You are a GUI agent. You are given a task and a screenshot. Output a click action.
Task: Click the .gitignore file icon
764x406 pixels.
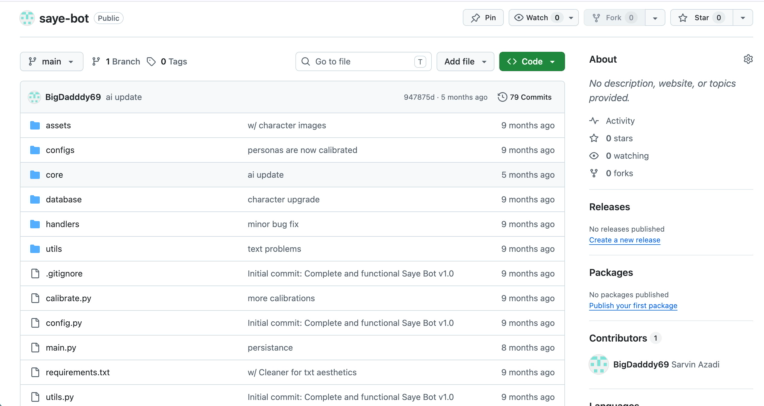tap(35, 273)
